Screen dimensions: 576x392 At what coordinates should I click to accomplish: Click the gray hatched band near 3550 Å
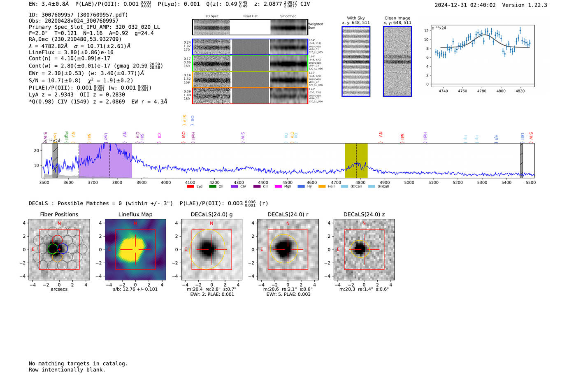55,160
